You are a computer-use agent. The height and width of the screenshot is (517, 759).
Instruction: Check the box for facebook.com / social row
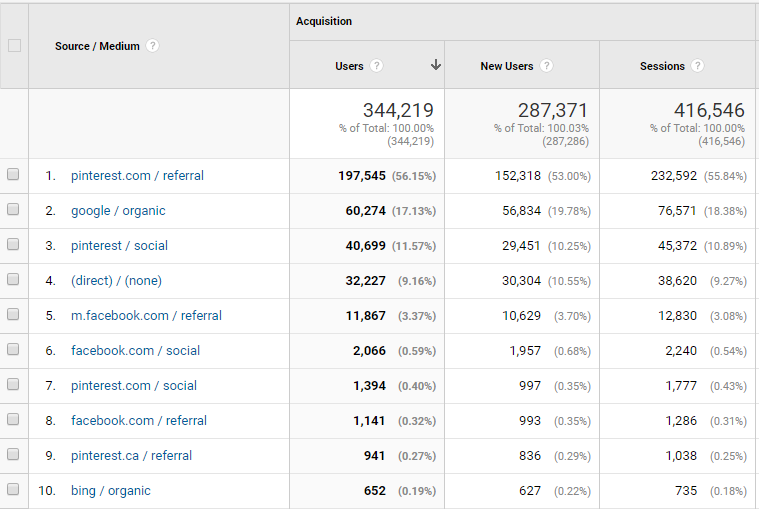13,350
